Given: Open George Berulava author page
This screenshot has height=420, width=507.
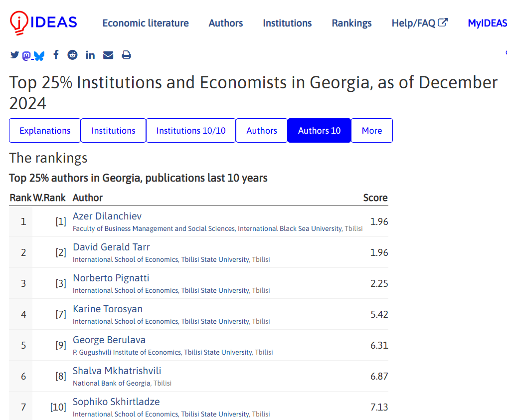Looking at the screenshot, I should click(109, 340).
